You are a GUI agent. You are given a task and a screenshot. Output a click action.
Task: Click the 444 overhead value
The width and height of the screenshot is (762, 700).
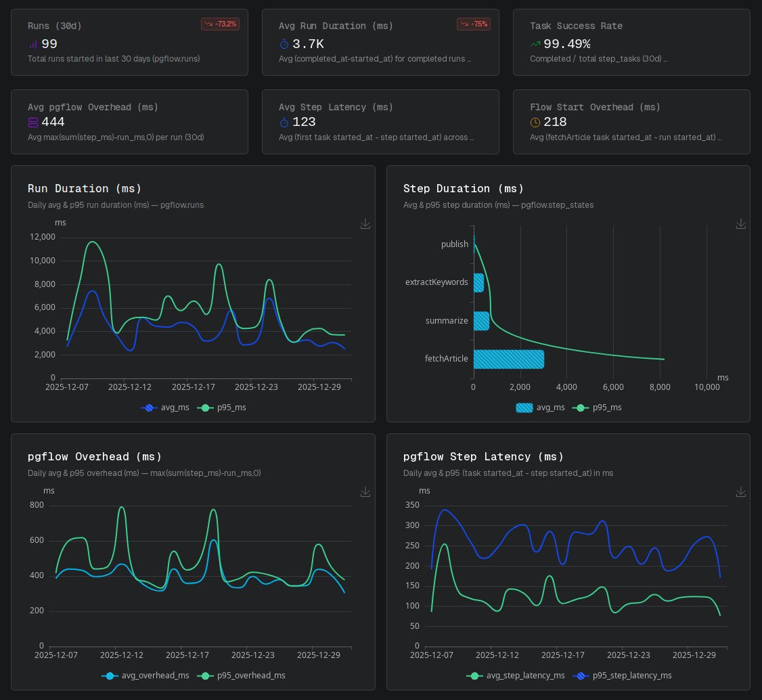(x=53, y=122)
